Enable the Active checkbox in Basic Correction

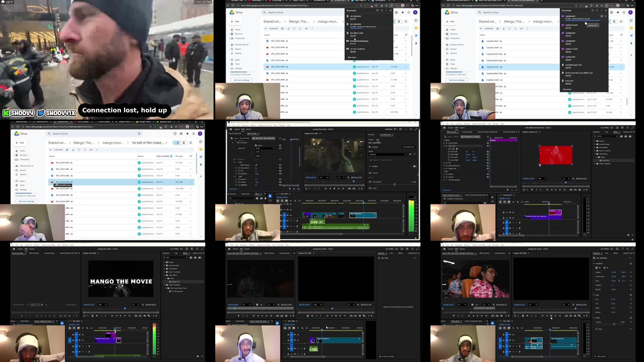pyautogui.click(x=256, y=145)
